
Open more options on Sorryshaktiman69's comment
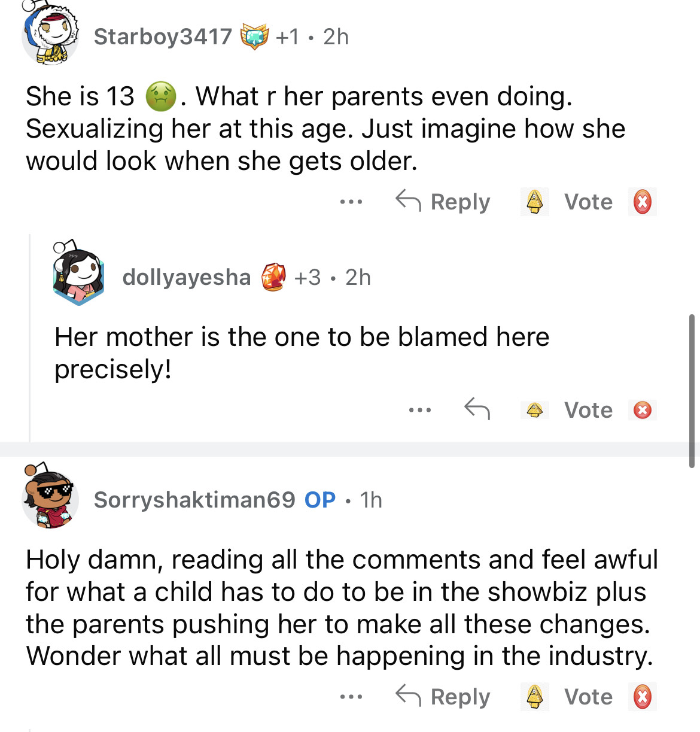351,697
